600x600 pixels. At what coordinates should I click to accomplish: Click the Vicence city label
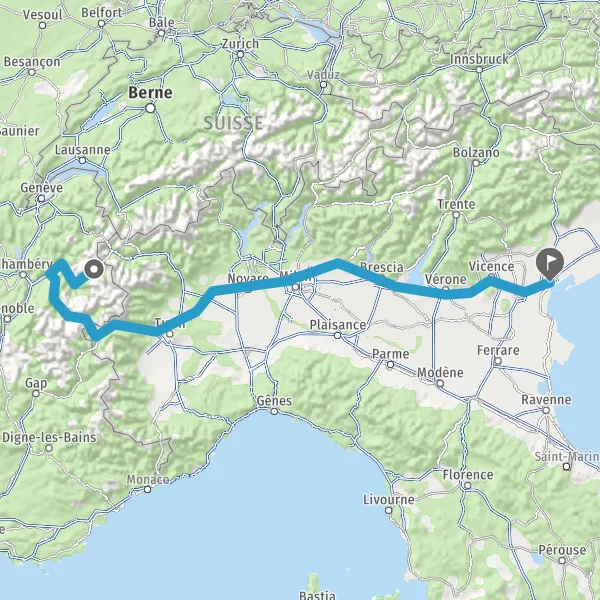point(491,266)
